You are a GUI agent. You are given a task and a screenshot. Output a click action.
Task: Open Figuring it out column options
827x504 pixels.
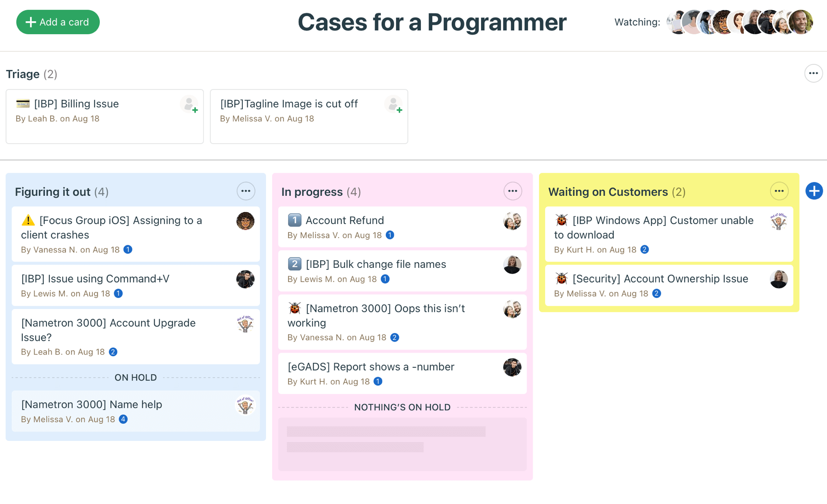click(246, 191)
